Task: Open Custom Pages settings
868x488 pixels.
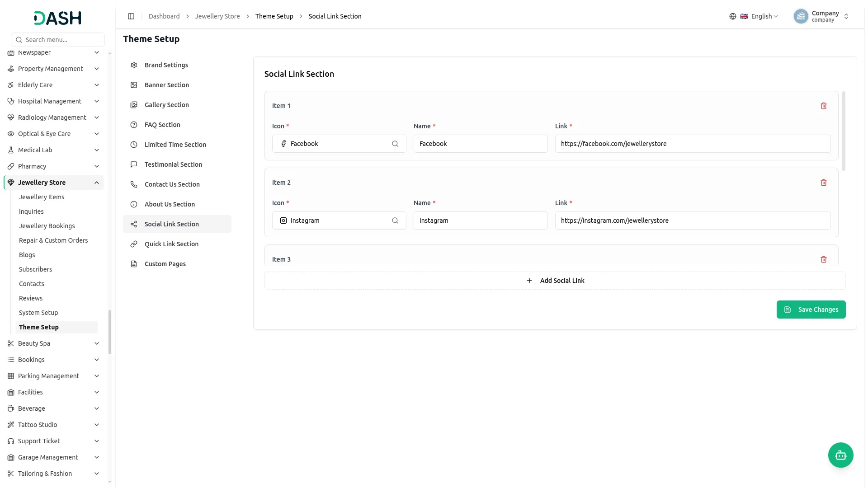Action: pos(177,264)
